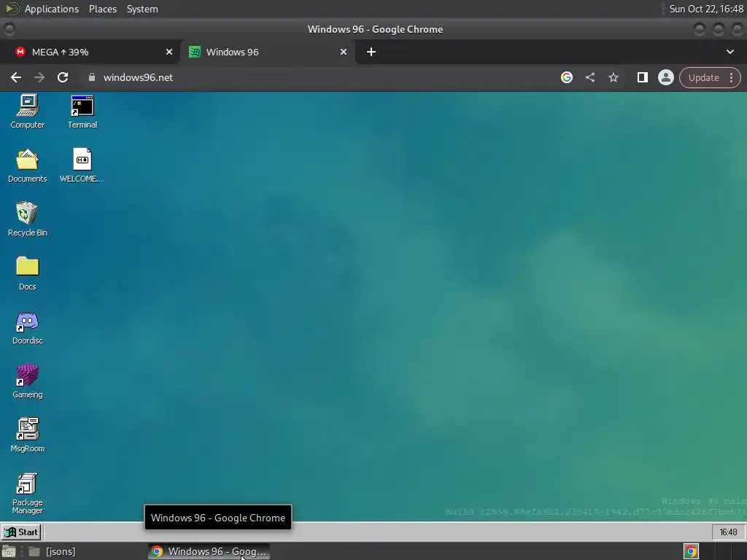Launch the Gameing shortcut
Screen dimensions: 747x560
pos(28,381)
